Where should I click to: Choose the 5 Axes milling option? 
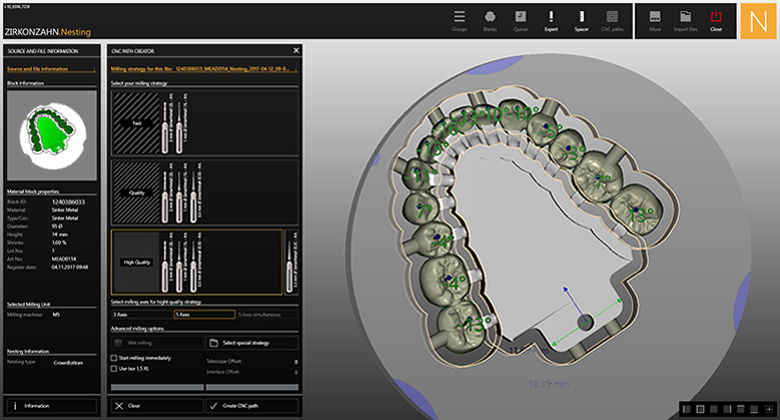click(203, 314)
